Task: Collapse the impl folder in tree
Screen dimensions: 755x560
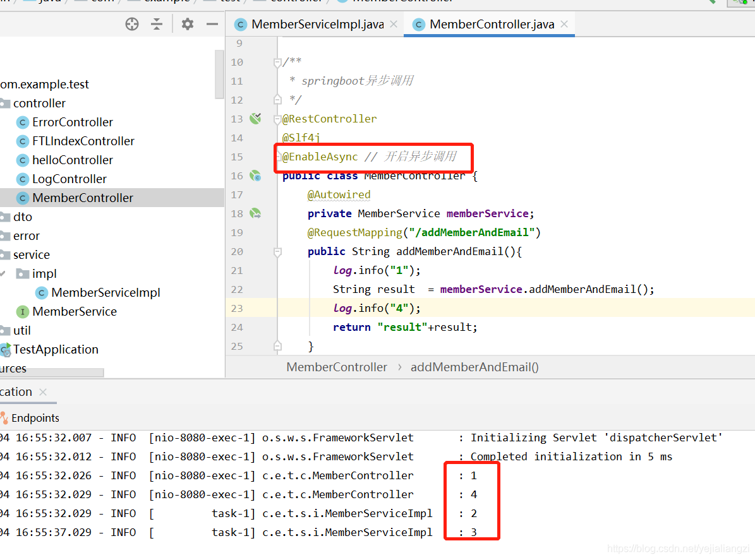Action: coord(3,273)
